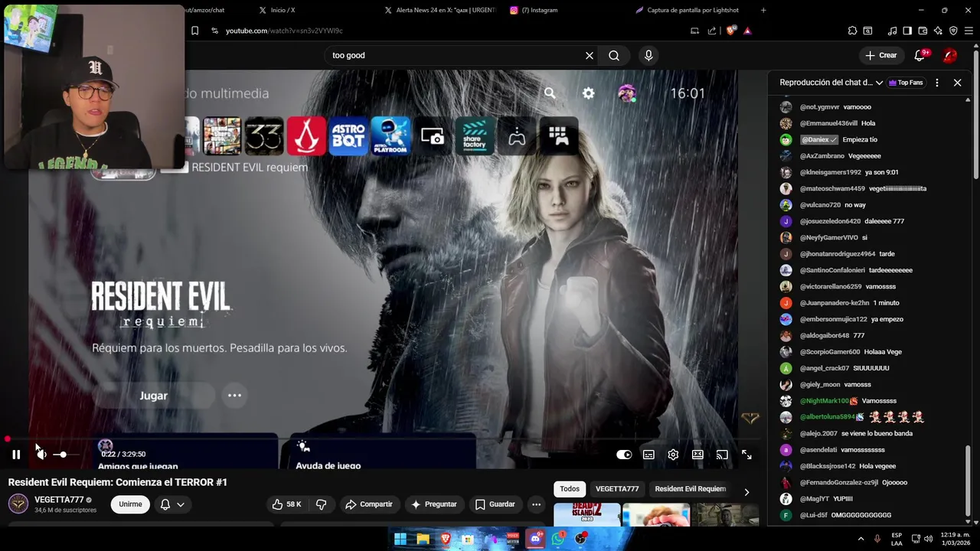Open Brave Shields lion icon

click(x=730, y=31)
